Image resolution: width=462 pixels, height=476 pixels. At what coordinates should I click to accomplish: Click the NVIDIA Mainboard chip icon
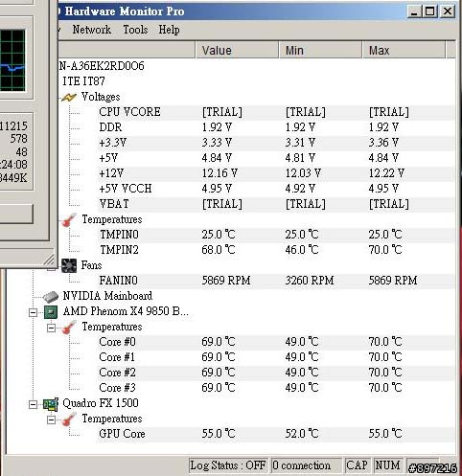pos(51,296)
